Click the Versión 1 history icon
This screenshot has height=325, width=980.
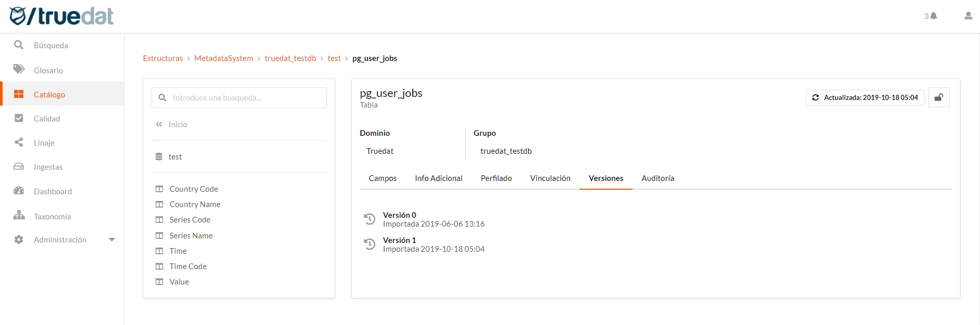[370, 245]
